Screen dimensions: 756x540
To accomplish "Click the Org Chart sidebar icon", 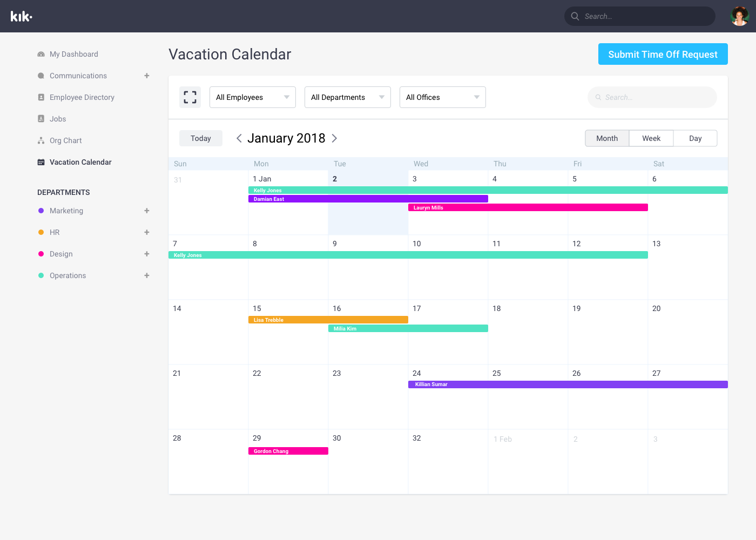I will (41, 140).
